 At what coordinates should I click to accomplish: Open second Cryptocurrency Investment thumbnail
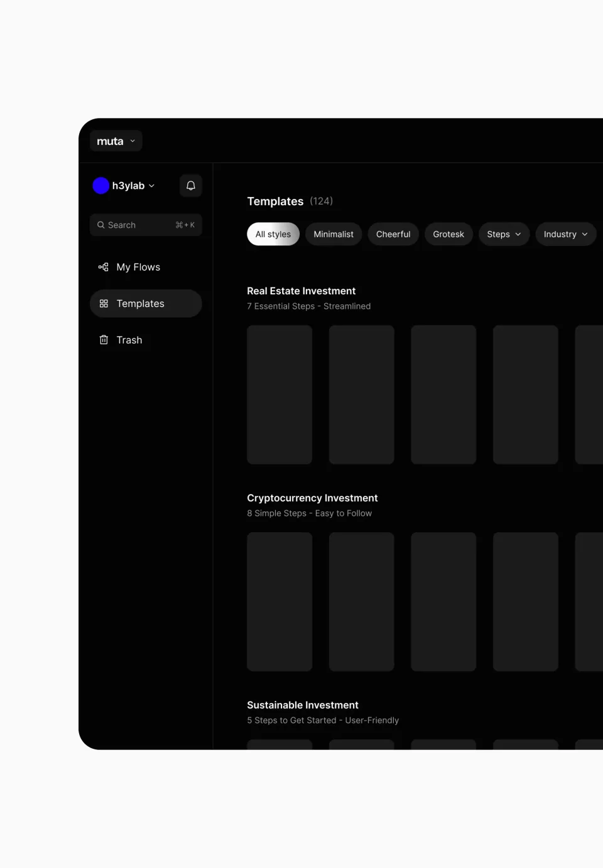[362, 601]
